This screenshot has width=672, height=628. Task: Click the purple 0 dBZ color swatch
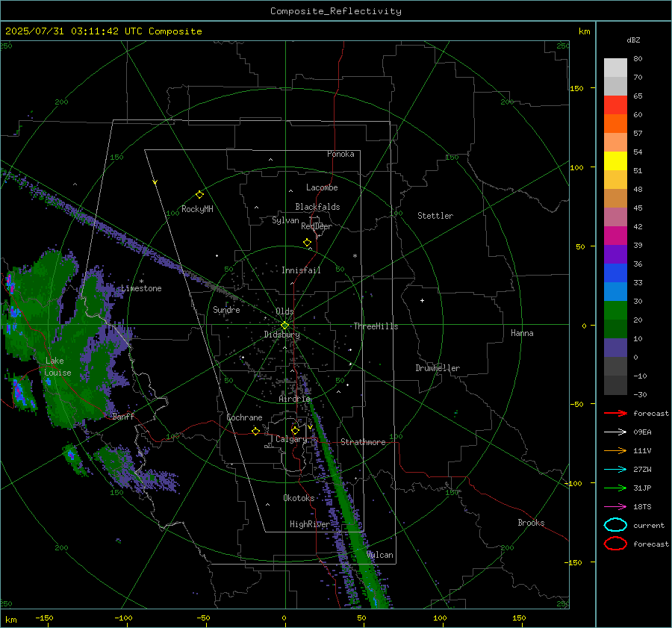point(615,348)
